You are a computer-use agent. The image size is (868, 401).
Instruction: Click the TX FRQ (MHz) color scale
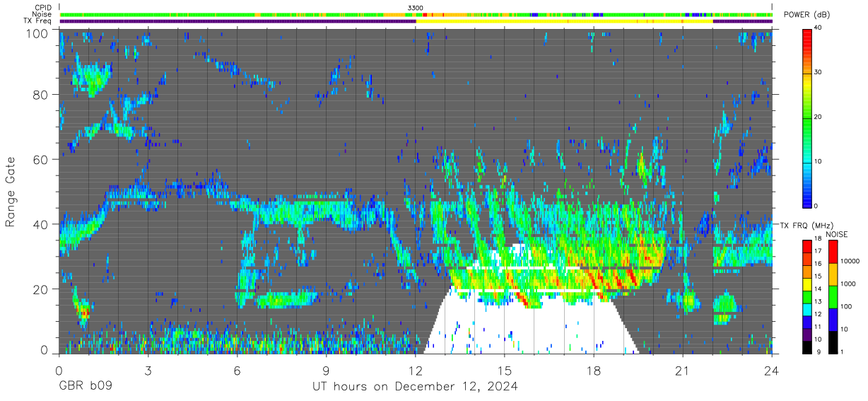click(807, 296)
